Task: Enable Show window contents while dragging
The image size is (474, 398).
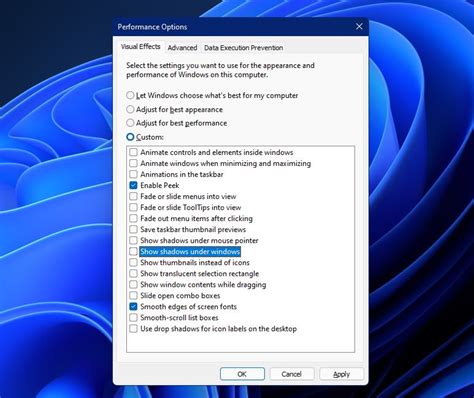Action: click(133, 284)
